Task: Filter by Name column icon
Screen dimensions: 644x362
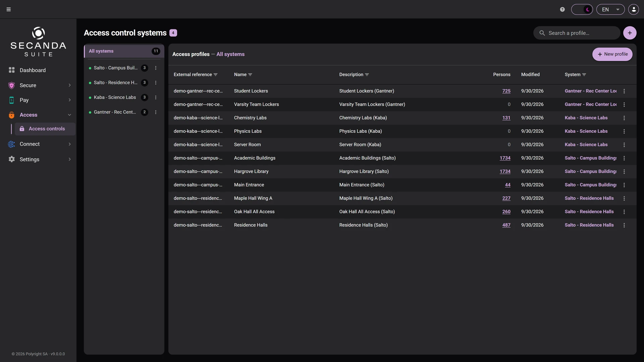Action: coord(250,74)
